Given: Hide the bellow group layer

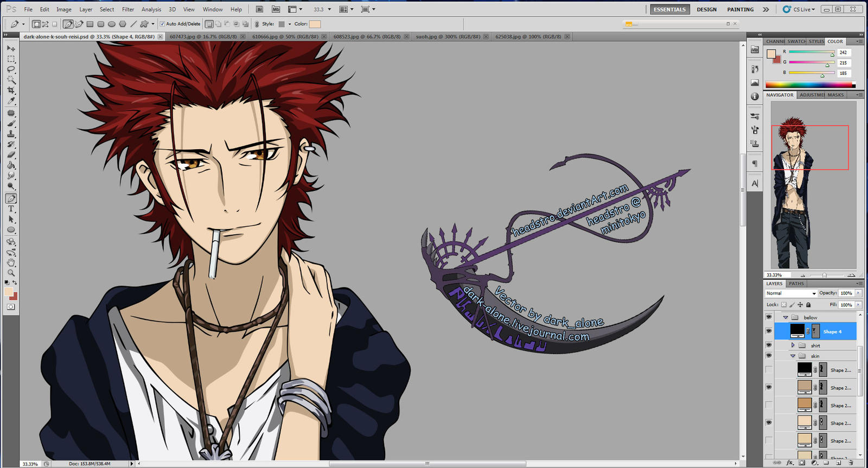Looking at the screenshot, I should tap(769, 317).
